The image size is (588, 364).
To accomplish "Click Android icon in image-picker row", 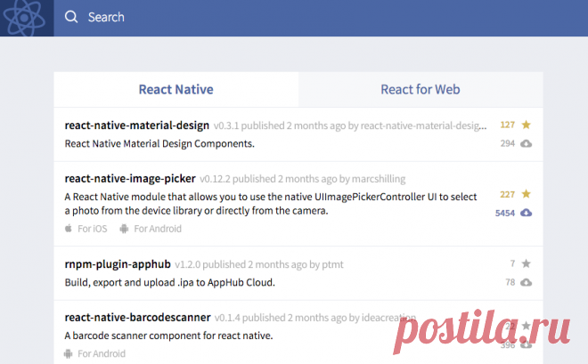I will (124, 229).
